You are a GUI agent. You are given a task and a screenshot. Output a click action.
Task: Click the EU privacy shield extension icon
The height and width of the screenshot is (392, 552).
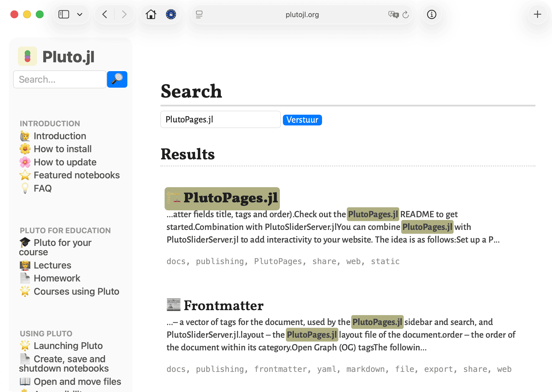tap(171, 14)
